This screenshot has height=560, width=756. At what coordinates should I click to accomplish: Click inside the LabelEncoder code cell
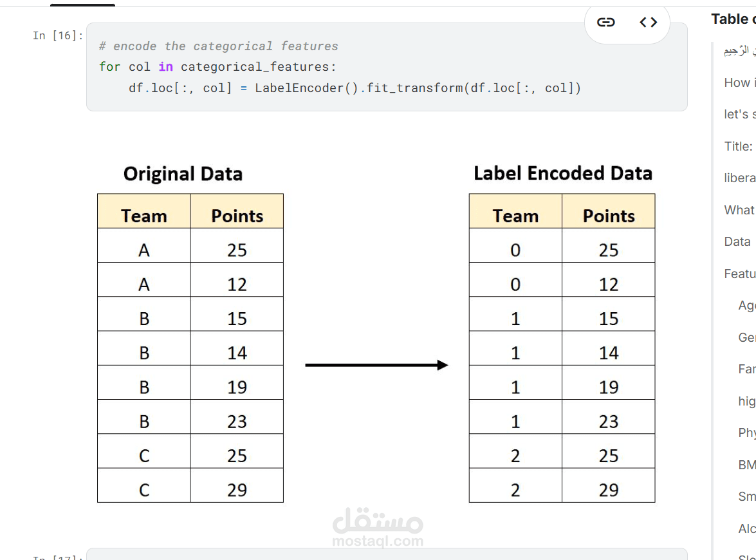pos(386,67)
